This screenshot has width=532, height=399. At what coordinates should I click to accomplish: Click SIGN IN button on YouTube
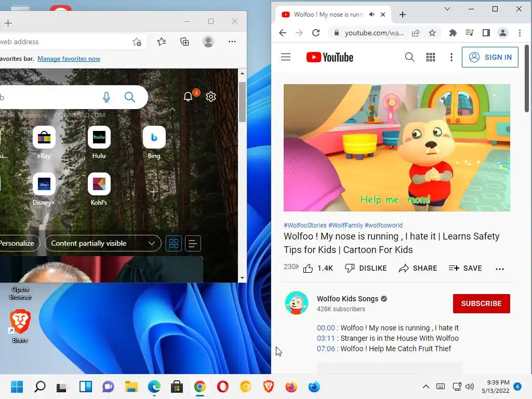pos(490,57)
